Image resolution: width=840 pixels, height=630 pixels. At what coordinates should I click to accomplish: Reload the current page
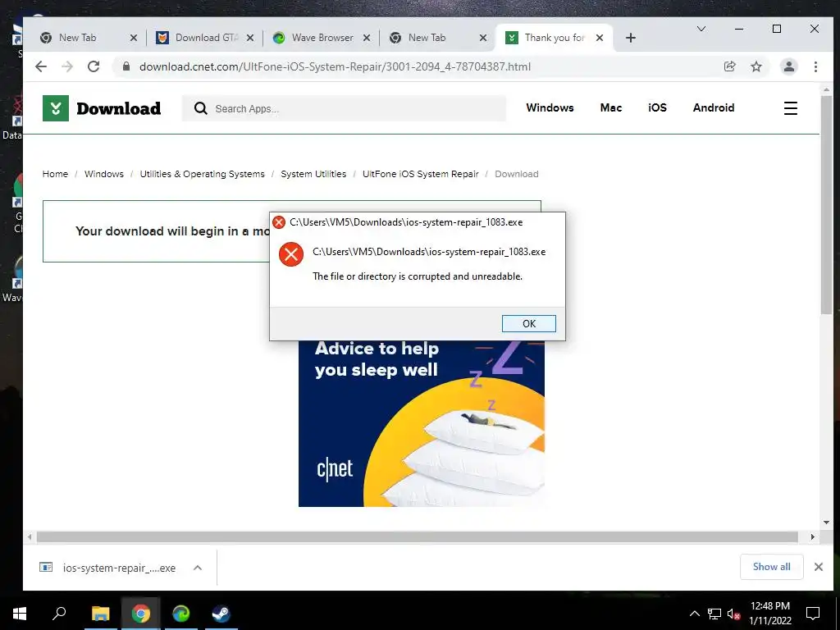[x=94, y=66]
